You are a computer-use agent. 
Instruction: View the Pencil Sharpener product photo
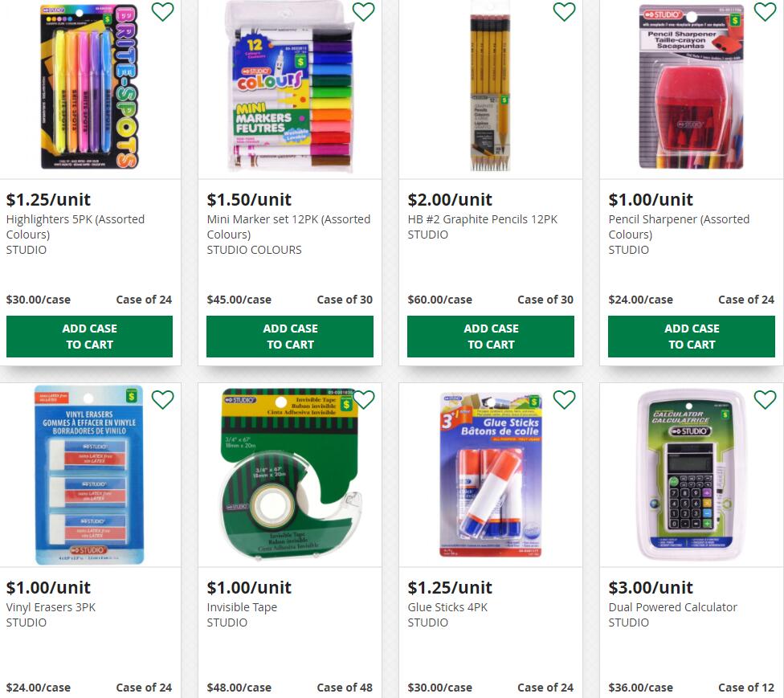[691, 87]
